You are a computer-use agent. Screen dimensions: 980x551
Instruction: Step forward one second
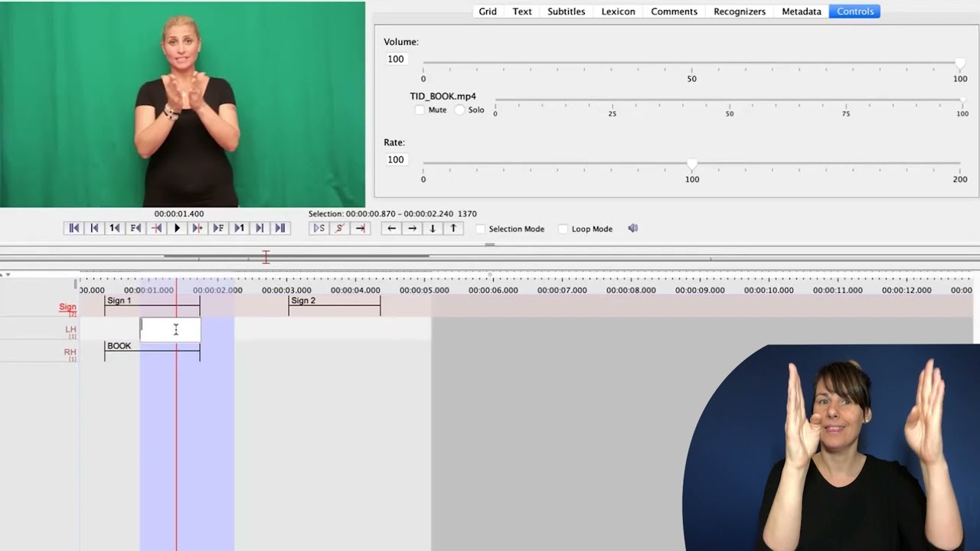(x=239, y=228)
